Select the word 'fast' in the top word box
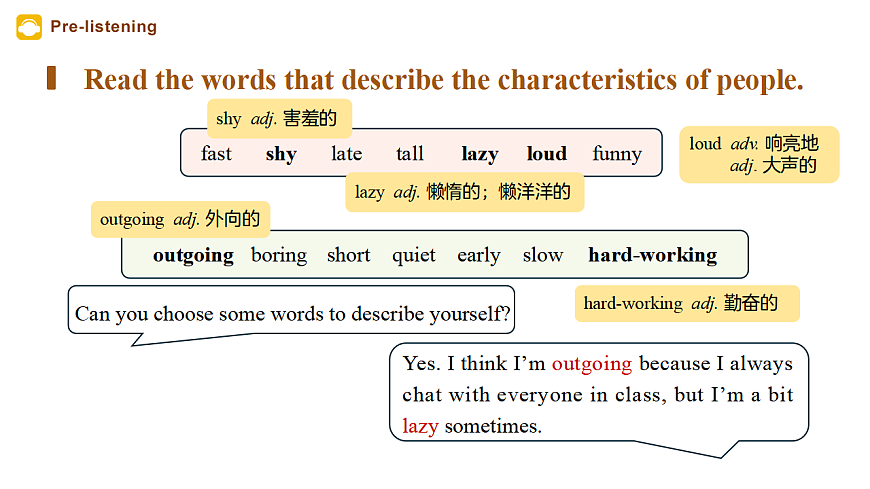 (216, 154)
